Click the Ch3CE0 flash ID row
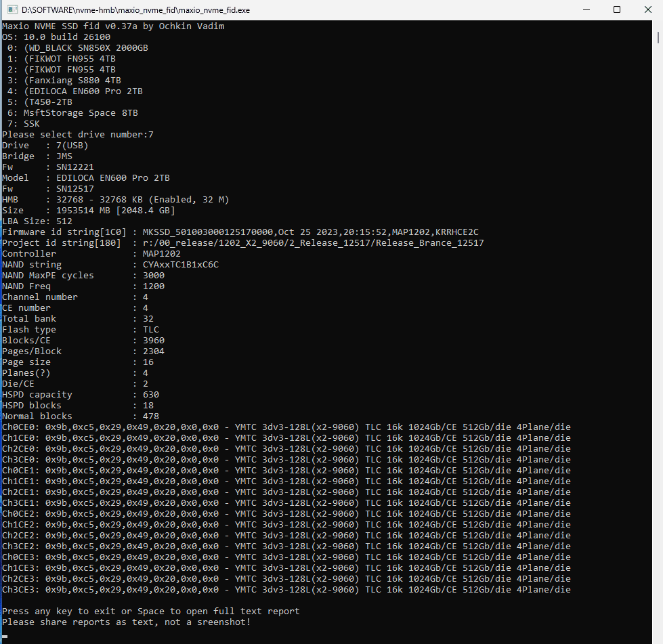The height and width of the screenshot is (644, 663). (x=286, y=459)
